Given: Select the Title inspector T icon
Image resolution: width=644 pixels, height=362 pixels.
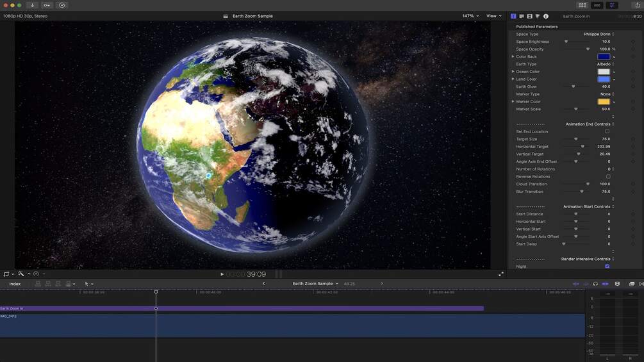Looking at the screenshot, I should click(513, 16).
